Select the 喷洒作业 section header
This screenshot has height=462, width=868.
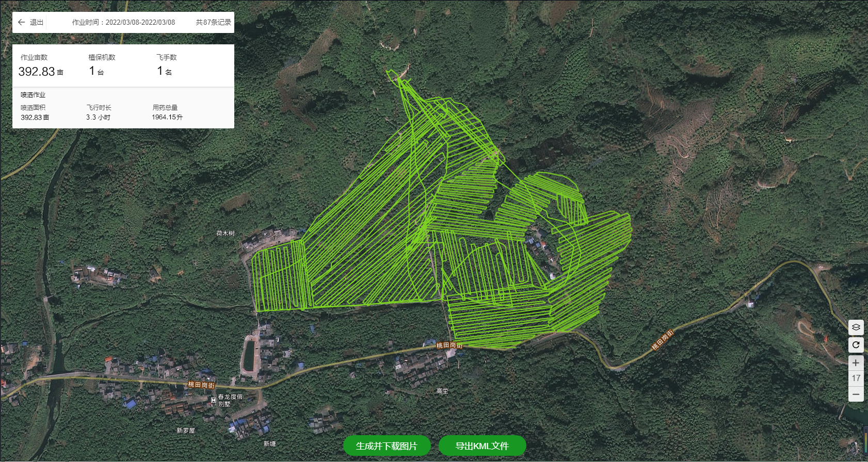(33, 95)
